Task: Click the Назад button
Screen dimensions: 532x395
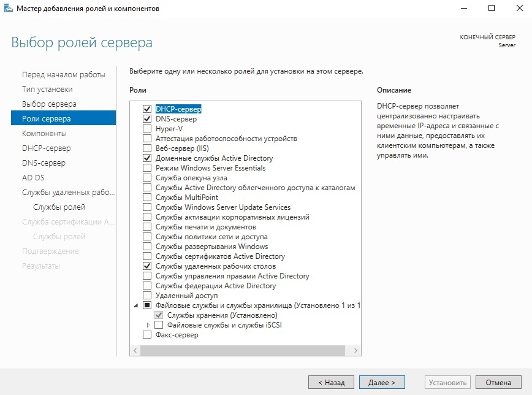Action: point(331,382)
